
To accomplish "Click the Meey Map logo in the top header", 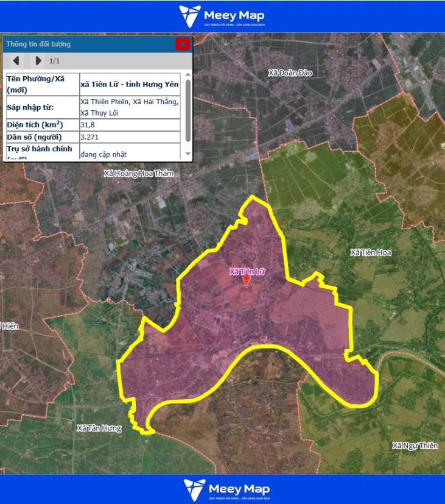I will coord(222,16).
